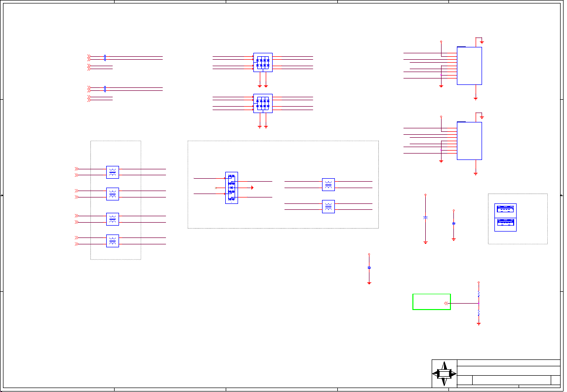Select the capacitor on the shorter right-side branch
Image resolution: width=567 pixels, height=392 pixels.
click(454, 224)
